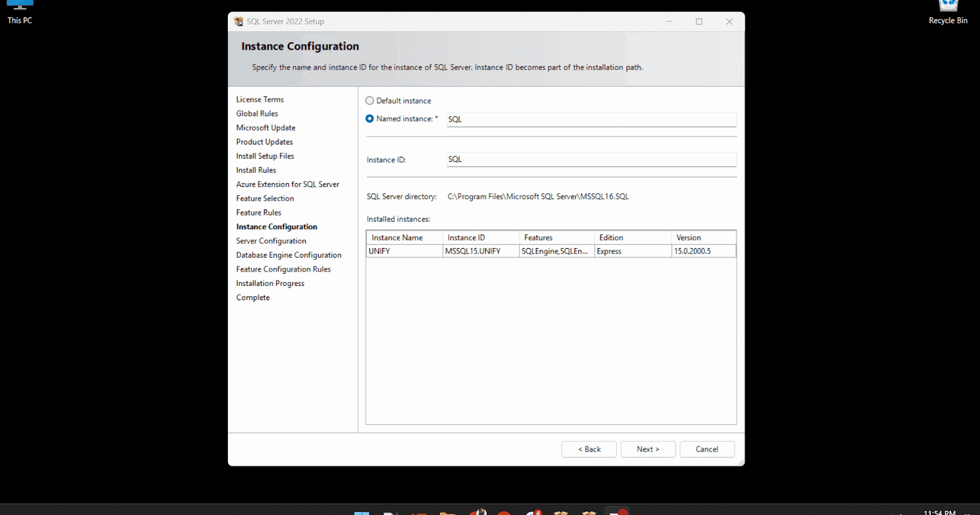Click the Edition column header

631,238
